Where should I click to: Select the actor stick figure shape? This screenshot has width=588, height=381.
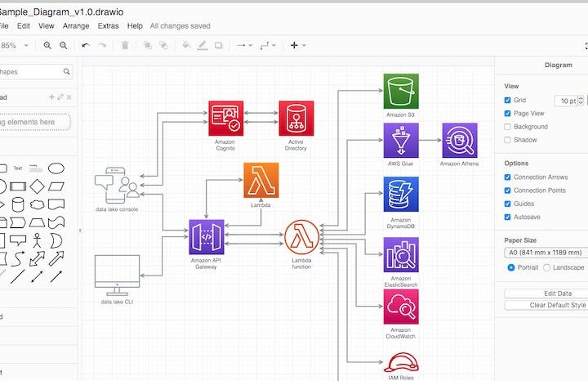point(37,240)
